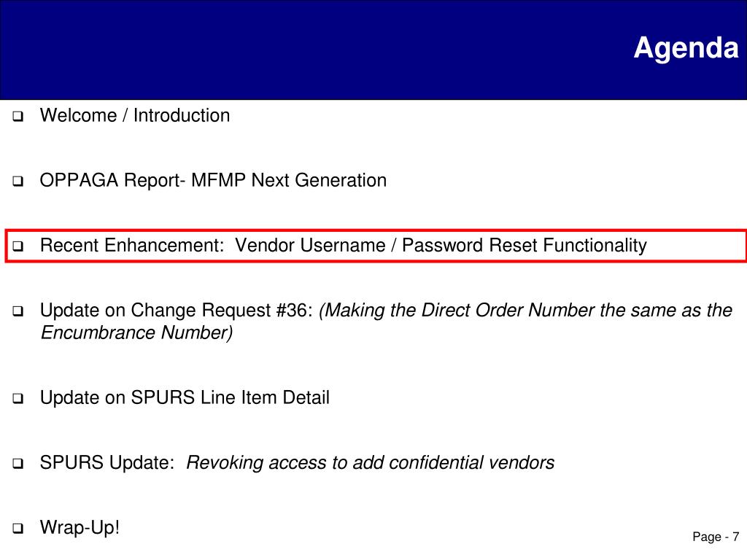Click bullet box beside Welcome / Introduction
The height and width of the screenshot is (560, 747).
pyautogui.click(x=18, y=116)
